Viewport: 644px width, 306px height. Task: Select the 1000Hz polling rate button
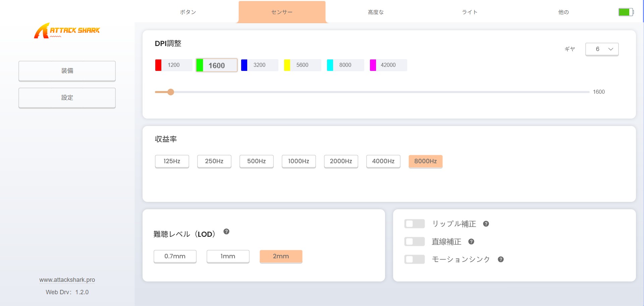tap(299, 161)
